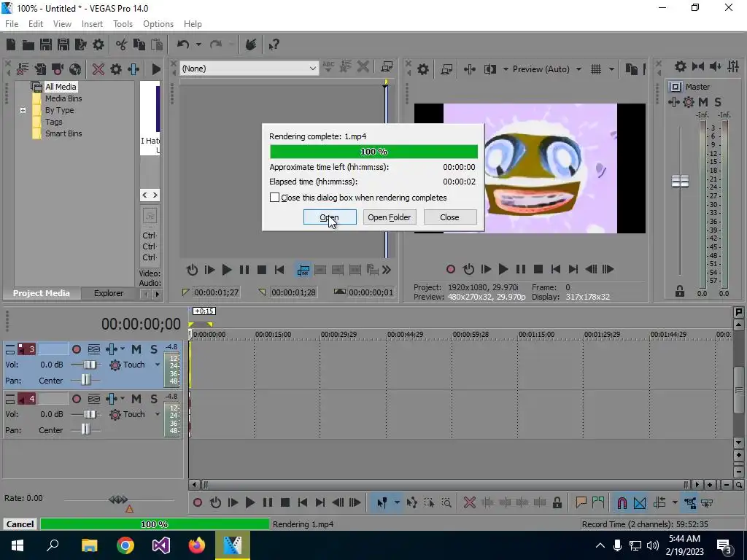Click the New project icon in main toolbar
This screenshot has height=560, width=747.
11,44
